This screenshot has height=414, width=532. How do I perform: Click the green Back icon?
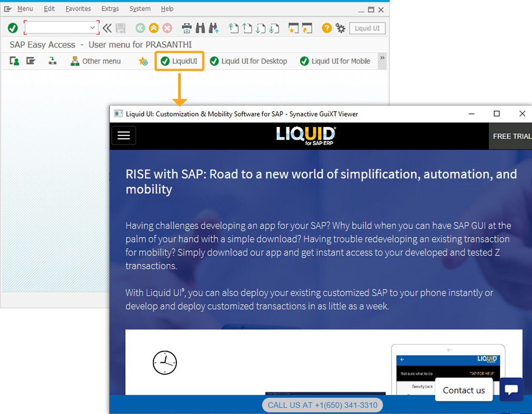pyautogui.click(x=140, y=28)
